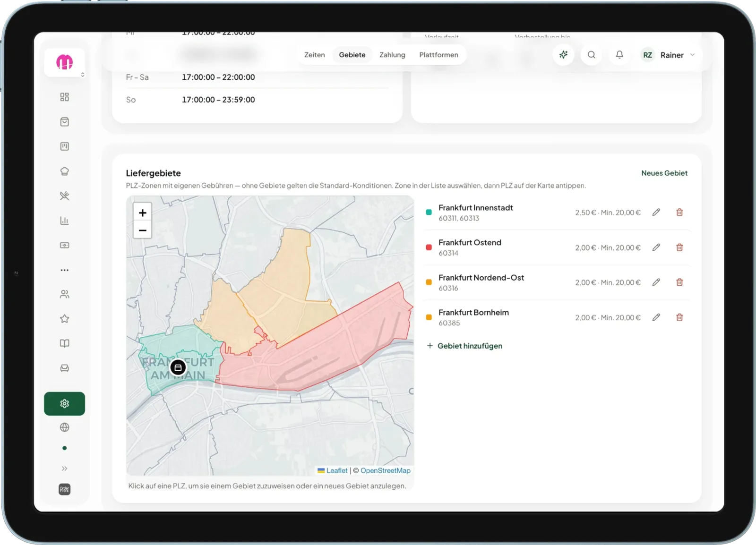Click the postal code 60385
The image size is (756, 545).
449,323
